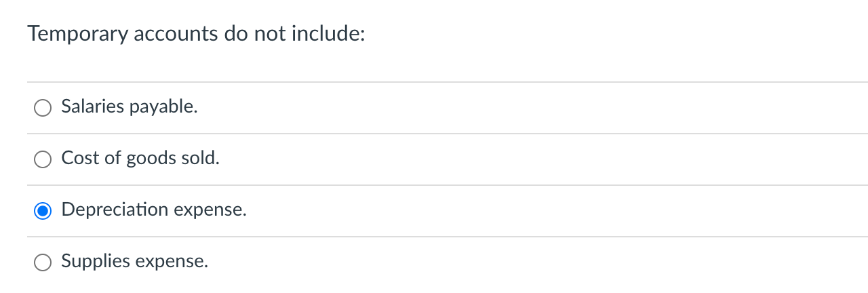
Task: Click the 'Cost of goods sold.' answer text
Action: click(140, 158)
